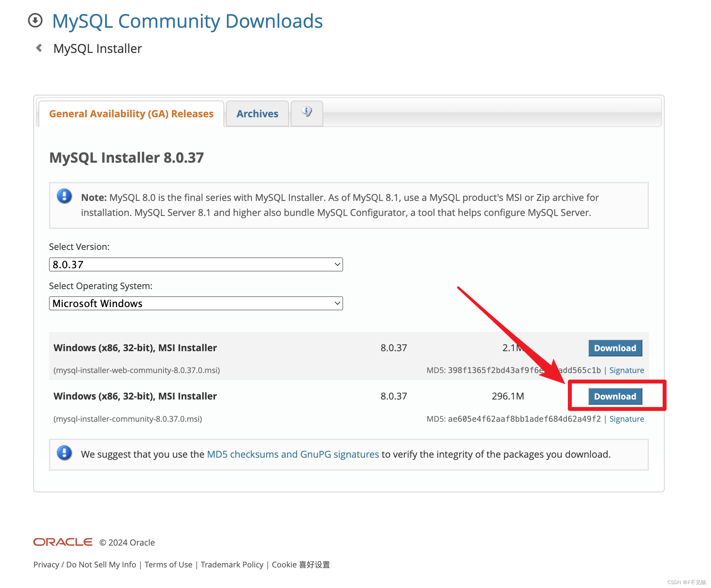Click the Oracle logo in footer
711x588 pixels.
[x=63, y=542]
